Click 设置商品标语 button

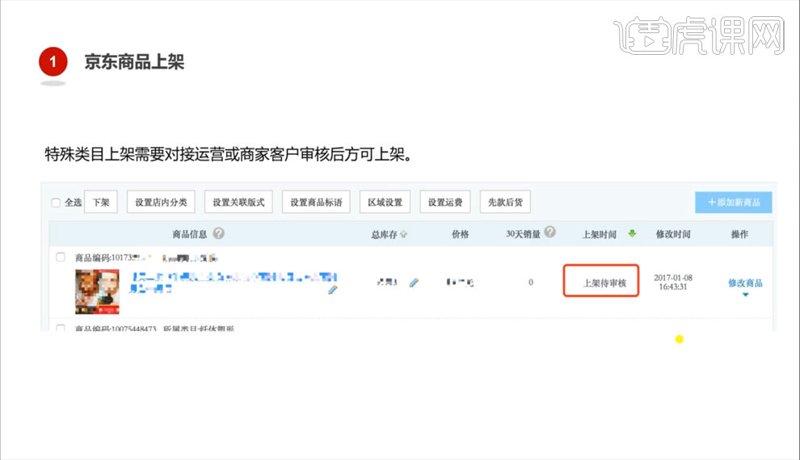pos(316,202)
